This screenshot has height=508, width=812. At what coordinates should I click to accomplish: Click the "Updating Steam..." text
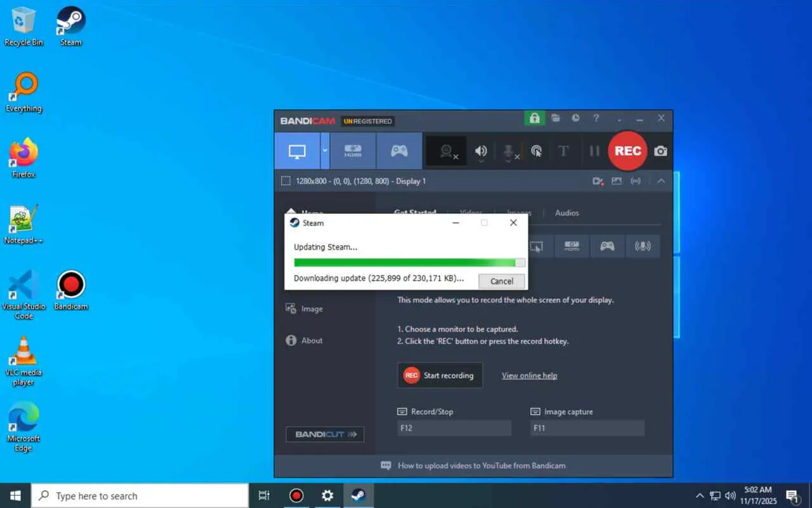(x=325, y=247)
